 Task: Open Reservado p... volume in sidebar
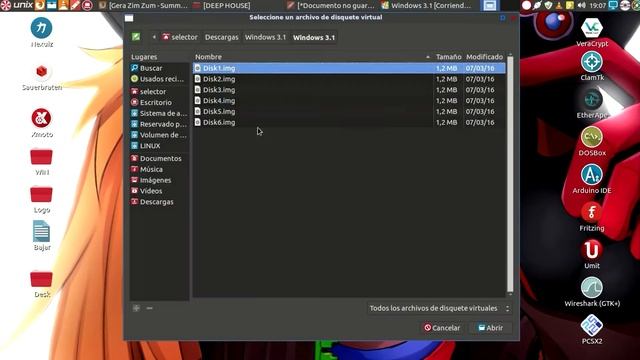pyautogui.click(x=159, y=124)
